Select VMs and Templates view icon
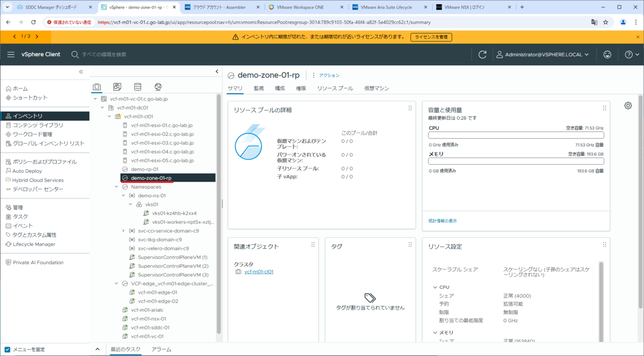This screenshot has height=356, width=644. (x=117, y=87)
